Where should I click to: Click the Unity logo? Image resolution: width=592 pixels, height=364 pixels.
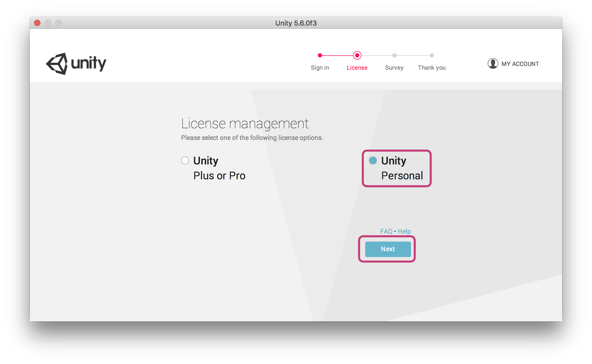[x=76, y=64]
